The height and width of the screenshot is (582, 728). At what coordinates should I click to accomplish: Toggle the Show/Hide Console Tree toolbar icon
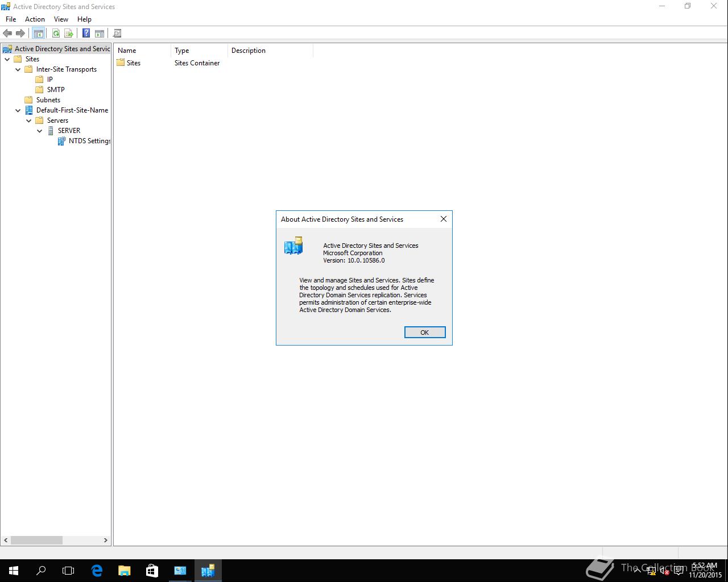[x=38, y=34]
